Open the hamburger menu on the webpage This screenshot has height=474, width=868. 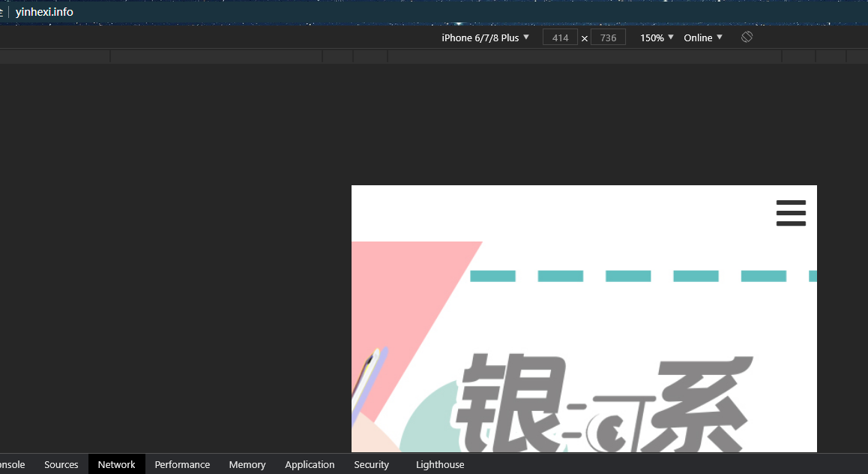pyautogui.click(x=791, y=212)
